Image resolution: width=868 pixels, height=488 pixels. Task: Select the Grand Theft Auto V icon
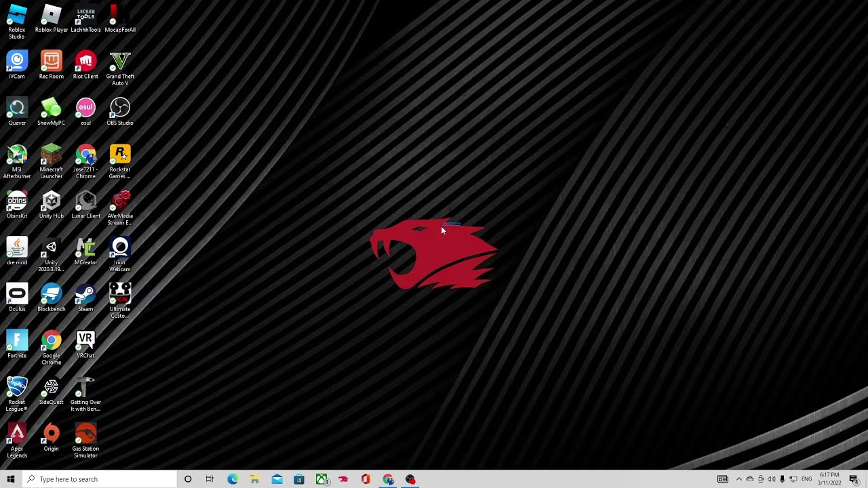click(x=120, y=68)
